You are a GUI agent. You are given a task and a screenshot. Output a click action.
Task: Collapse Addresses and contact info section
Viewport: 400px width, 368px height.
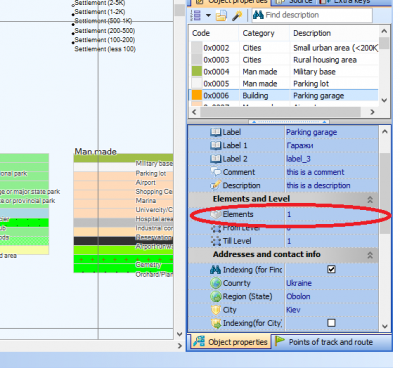click(x=370, y=255)
